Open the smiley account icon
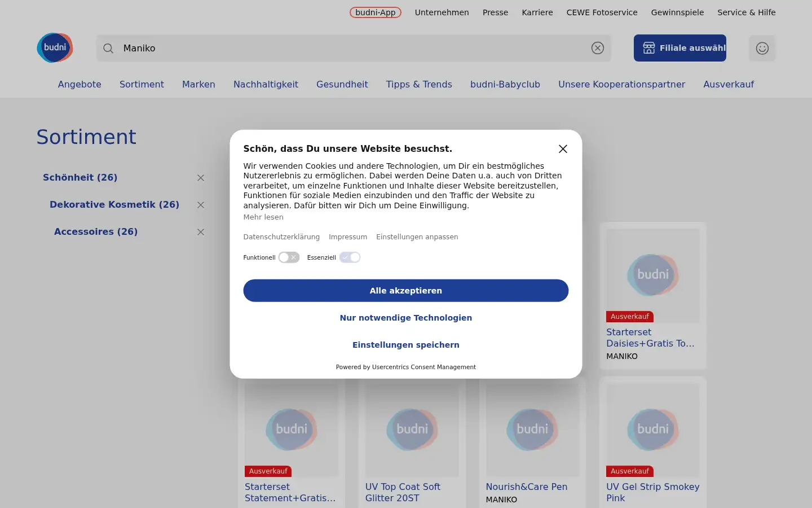 pos(762,49)
